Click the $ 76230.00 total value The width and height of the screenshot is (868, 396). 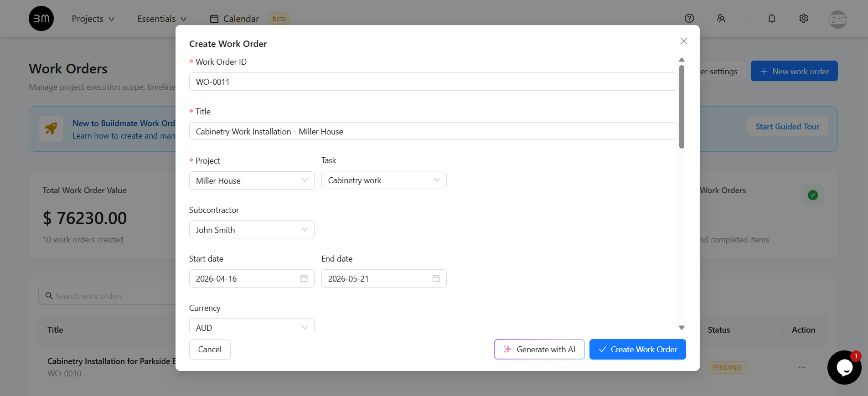coord(85,218)
